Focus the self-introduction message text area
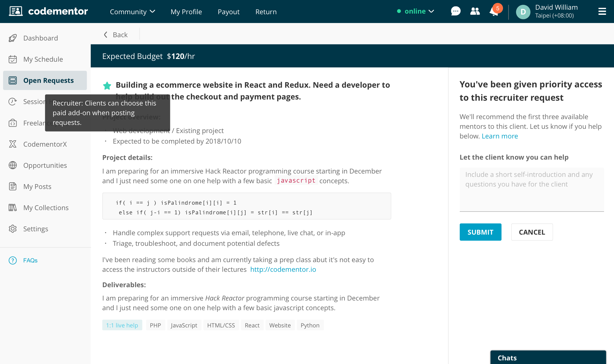 point(532,190)
